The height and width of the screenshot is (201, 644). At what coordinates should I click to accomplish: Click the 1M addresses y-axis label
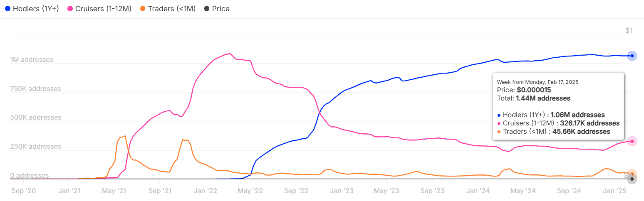tap(32, 60)
